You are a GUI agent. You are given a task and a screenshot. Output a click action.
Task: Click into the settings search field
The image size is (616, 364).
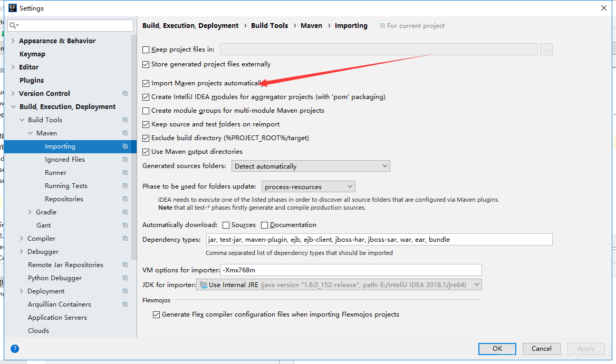pos(71,25)
